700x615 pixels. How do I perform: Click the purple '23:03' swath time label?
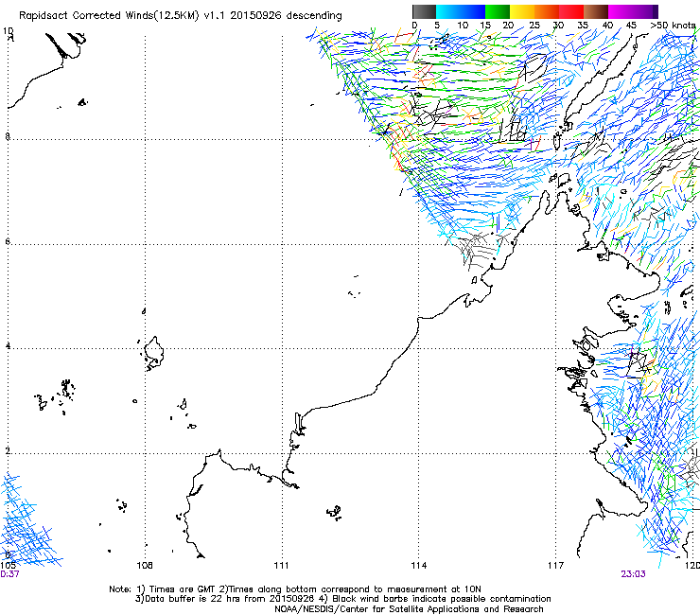(x=633, y=574)
